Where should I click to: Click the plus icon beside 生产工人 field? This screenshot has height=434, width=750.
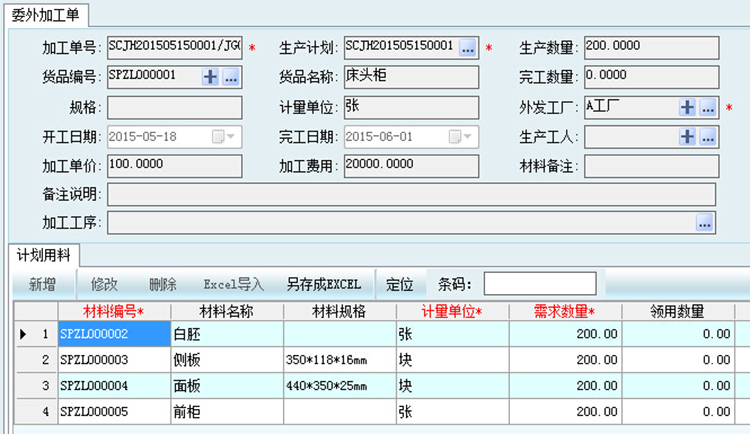(x=688, y=137)
